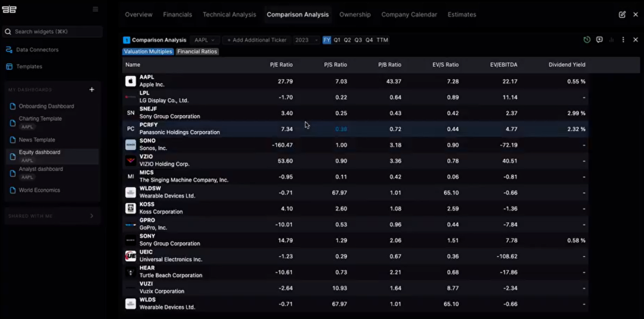
Task: Open widget three-dot options menu
Action: 623,40
